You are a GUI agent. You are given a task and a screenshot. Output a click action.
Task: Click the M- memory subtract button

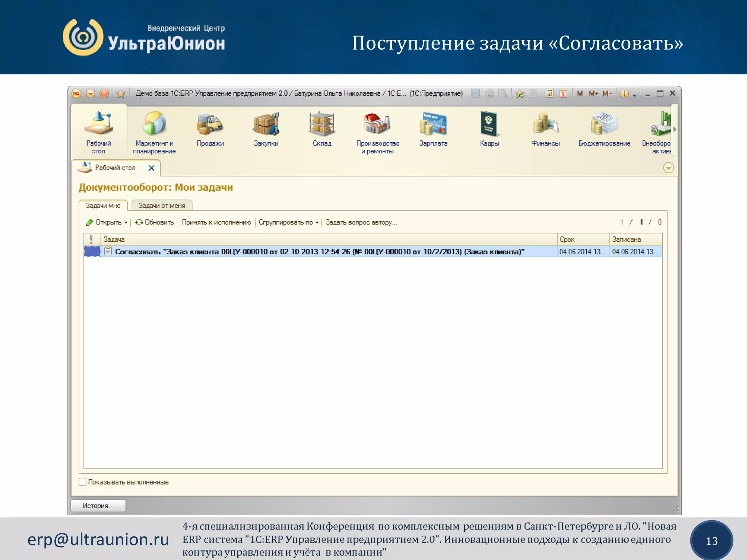coord(607,94)
